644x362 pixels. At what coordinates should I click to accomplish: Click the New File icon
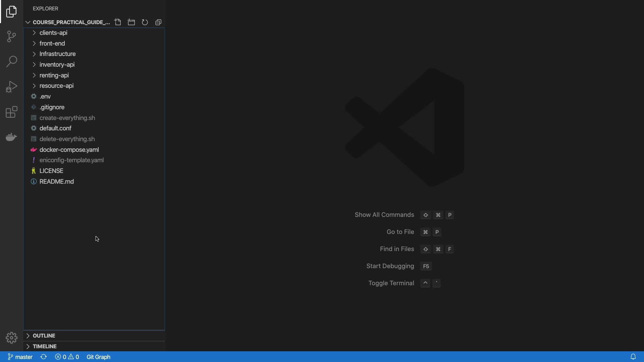[118, 22]
